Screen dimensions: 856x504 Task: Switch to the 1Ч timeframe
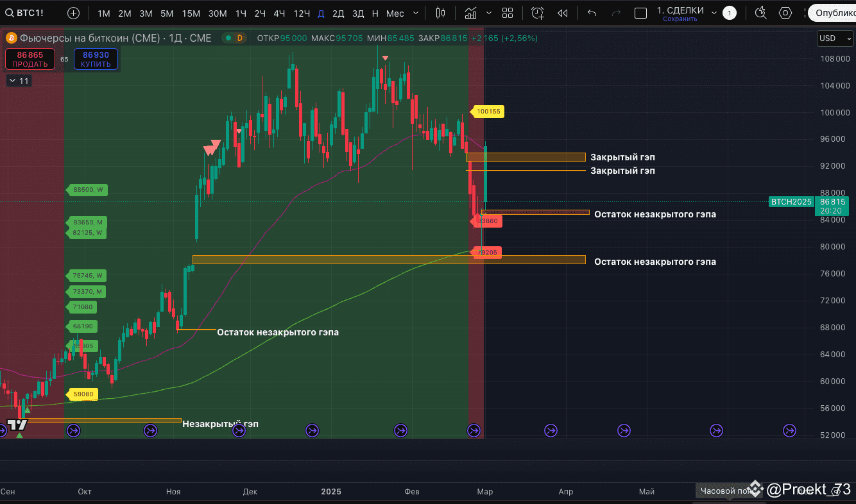pos(241,12)
